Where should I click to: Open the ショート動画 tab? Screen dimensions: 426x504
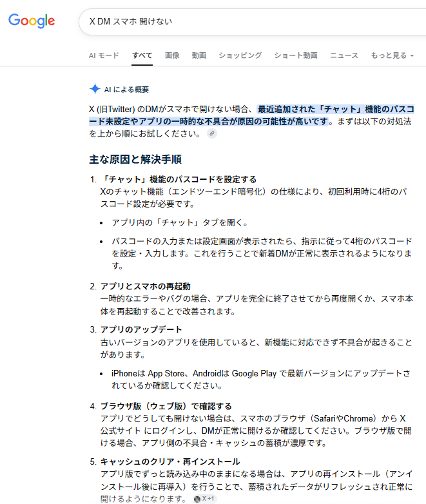296,55
